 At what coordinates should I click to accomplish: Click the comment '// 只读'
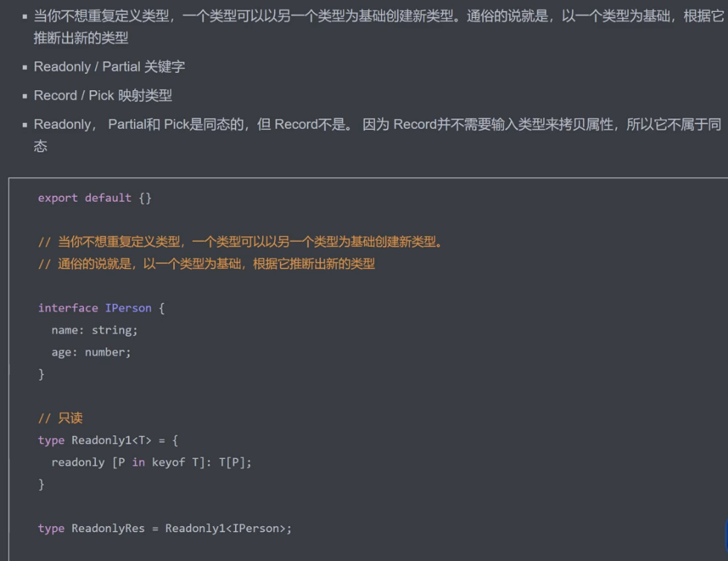point(60,418)
